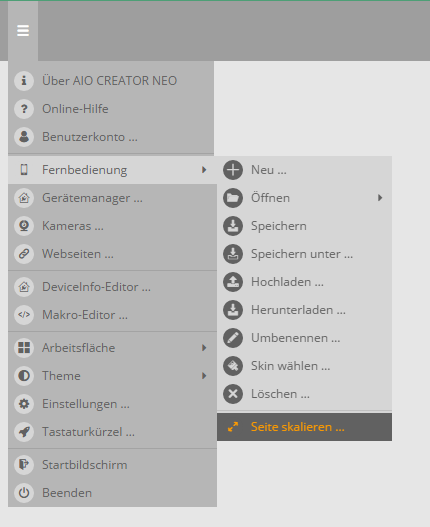Click the rocket icon beside Tastaturkürzel
The image size is (430, 527).
click(x=24, y=432)
